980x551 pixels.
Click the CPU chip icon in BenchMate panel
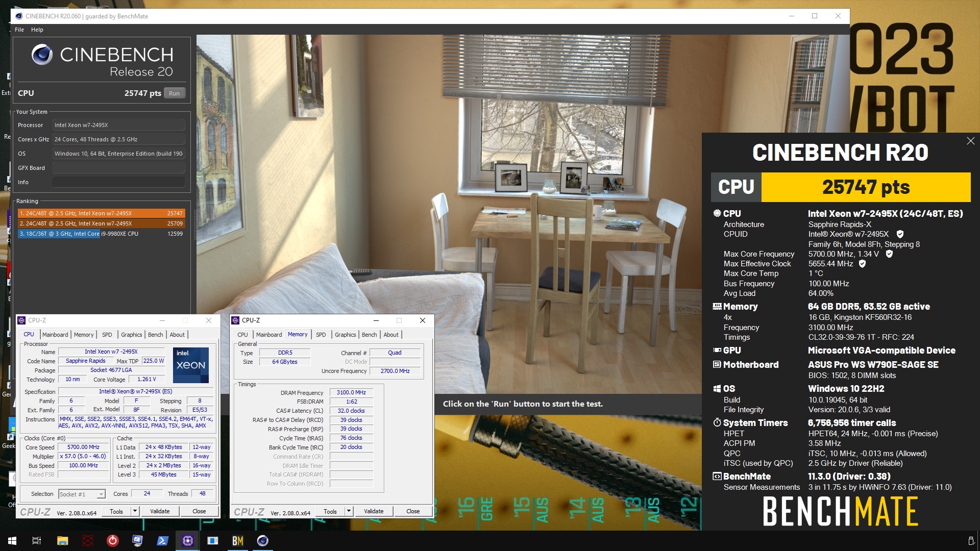click(x=717, y=214)
